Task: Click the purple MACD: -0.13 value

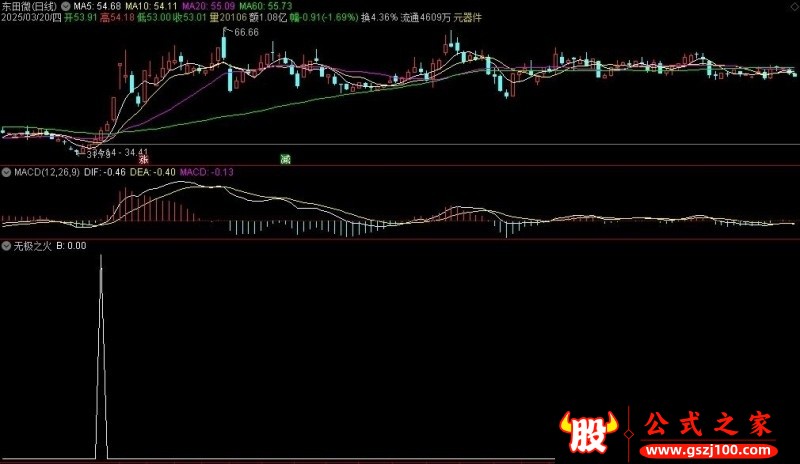Action: (207, 173)
